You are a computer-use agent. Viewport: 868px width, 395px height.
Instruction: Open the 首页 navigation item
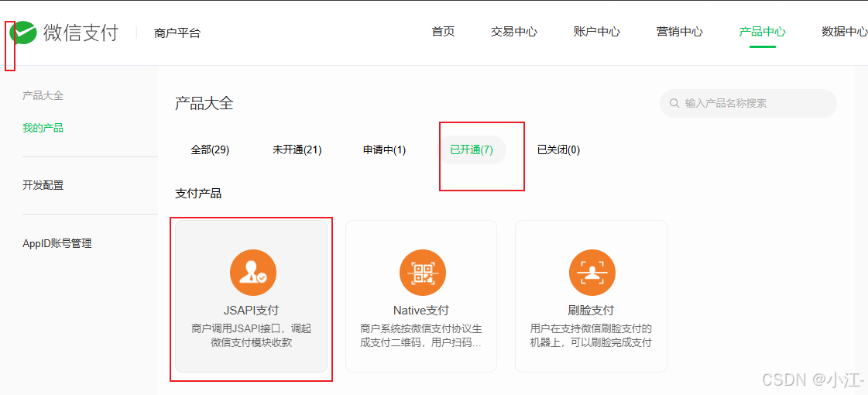(x=443, y=32)
